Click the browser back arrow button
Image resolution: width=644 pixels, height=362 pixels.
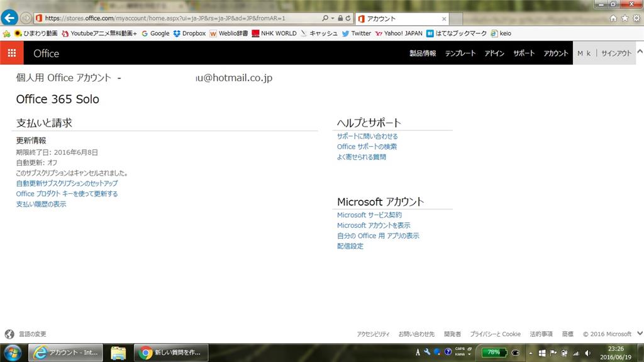coord(9,18)
